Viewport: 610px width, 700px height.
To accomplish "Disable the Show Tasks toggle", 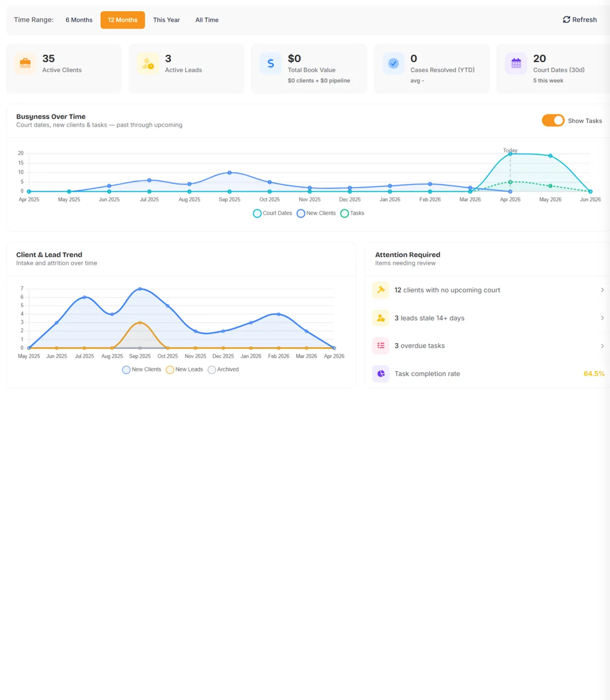I will pos(553,120).
